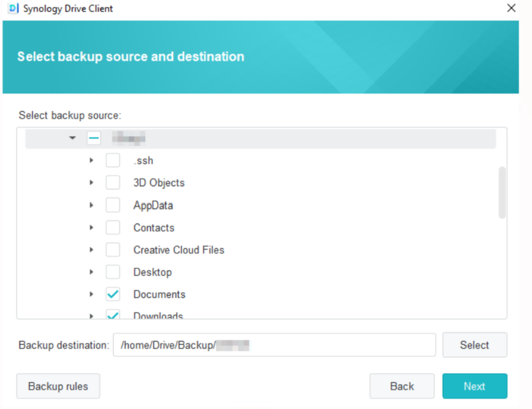Click Select to choose backup destination
The width and height of the screenshot is (532, 409).
coord(474,345)
